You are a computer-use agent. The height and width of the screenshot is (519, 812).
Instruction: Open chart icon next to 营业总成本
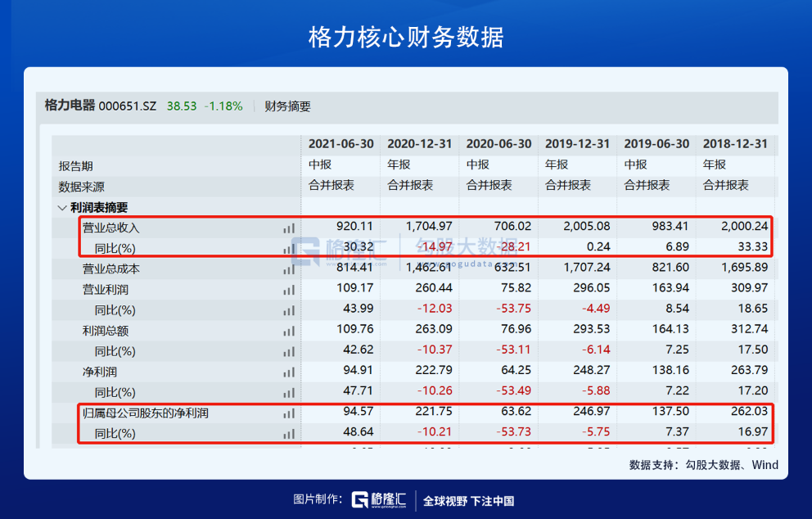click(x=289, y=269)
